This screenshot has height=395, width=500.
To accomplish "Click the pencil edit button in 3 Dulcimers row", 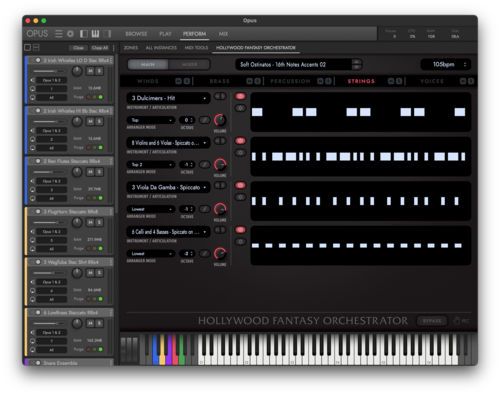I will (x=205, y=120).
